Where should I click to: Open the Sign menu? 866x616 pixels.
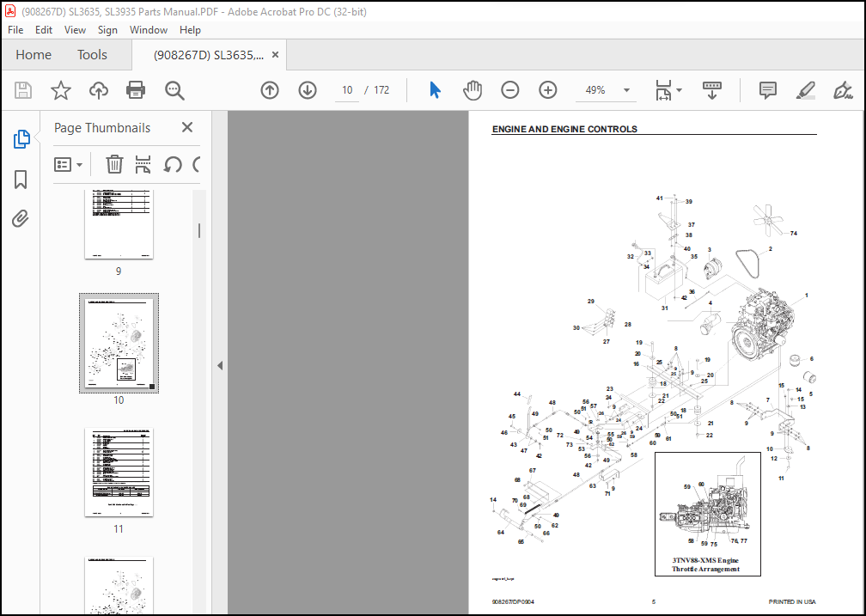pos(107,30)
